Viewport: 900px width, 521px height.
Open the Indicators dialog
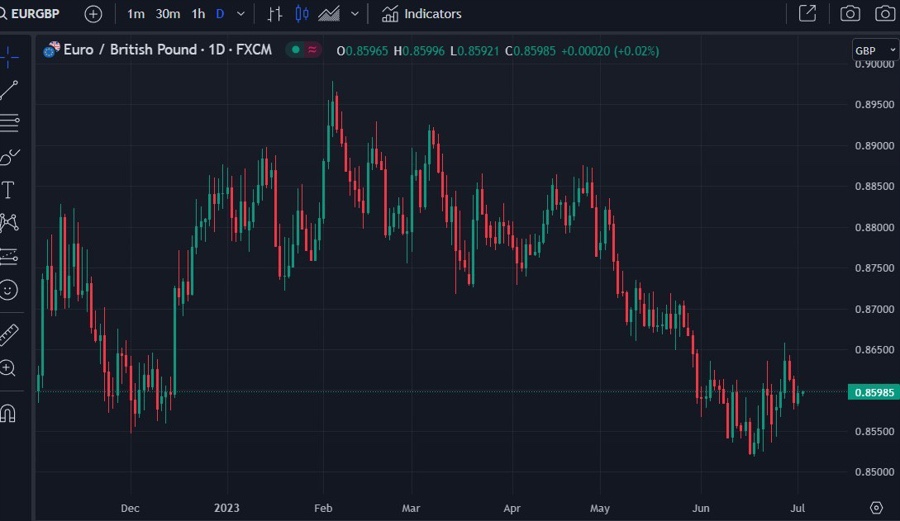click(x=422, y=14)
